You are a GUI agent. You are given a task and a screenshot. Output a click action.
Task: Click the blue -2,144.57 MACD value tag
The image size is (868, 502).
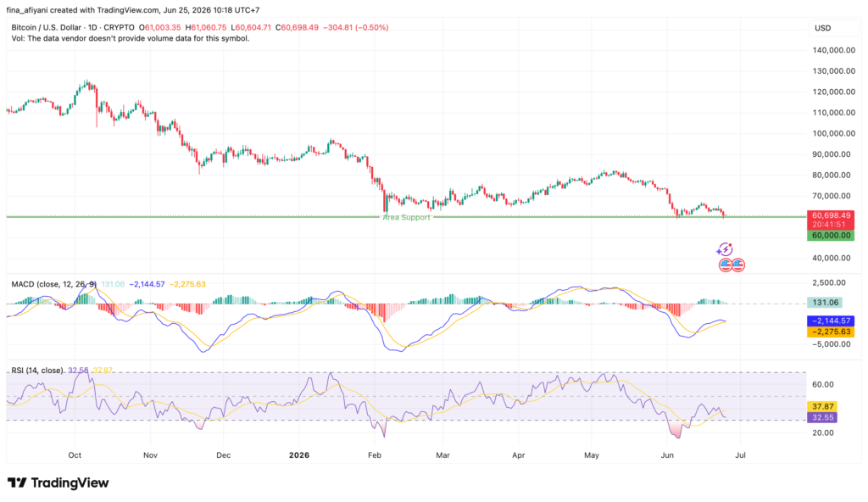pyautogui.click(x=831, y=321)
